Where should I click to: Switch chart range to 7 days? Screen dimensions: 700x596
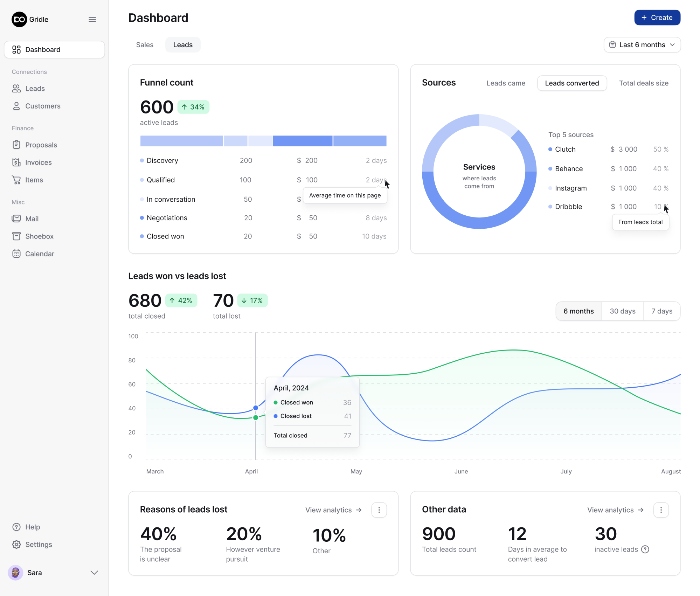coord(661,311)
